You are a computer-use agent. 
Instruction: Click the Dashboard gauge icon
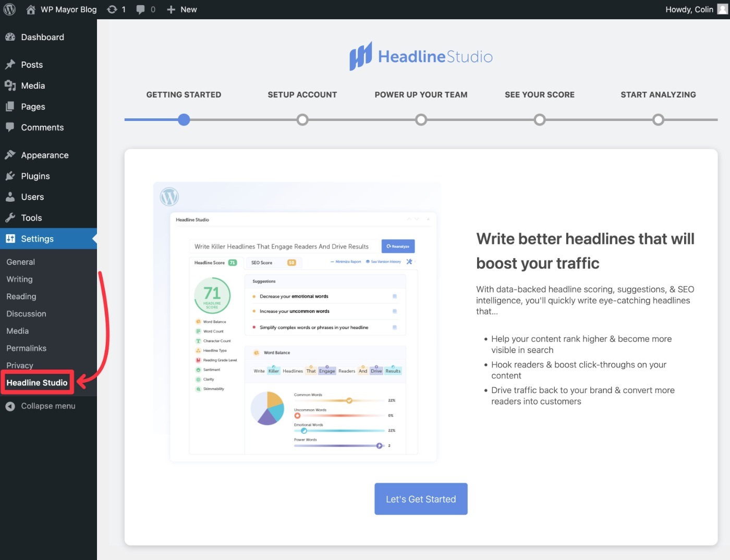[x=10, y=37]
